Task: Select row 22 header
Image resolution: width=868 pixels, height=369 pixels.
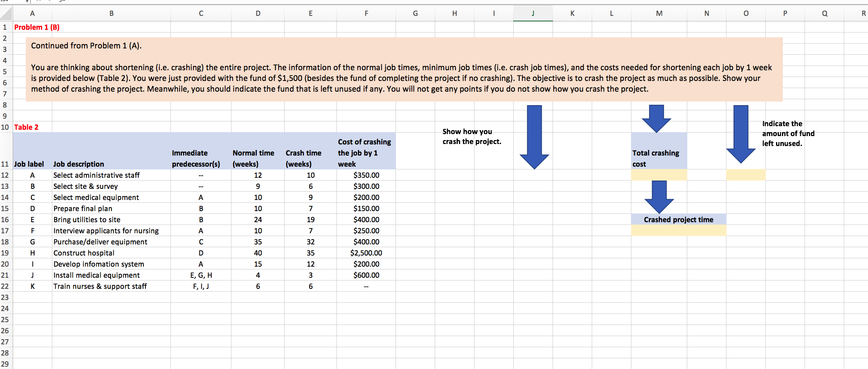Action: pos(5,286)
